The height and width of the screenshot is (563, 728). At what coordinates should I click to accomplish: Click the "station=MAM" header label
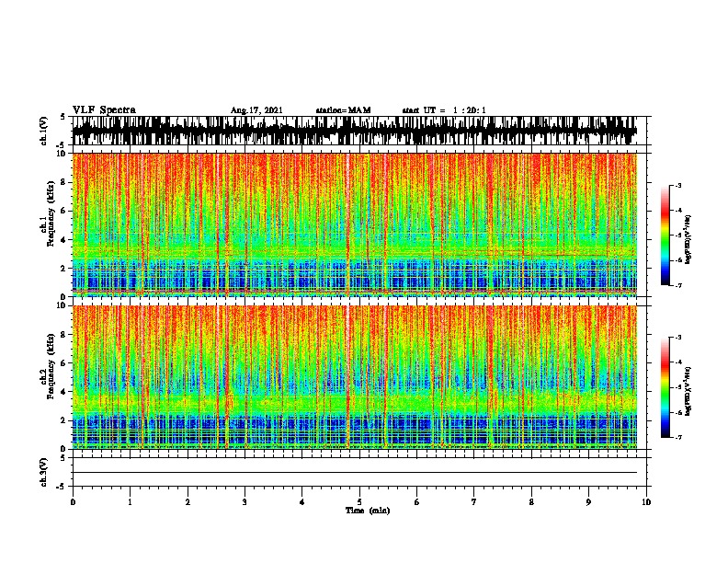[x=343, y=110]
